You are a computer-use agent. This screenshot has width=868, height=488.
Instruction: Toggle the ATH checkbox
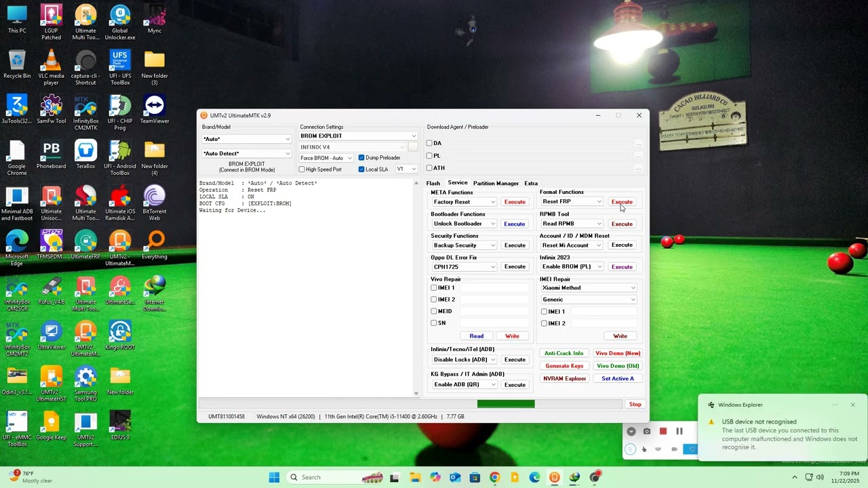click(429, 167)
